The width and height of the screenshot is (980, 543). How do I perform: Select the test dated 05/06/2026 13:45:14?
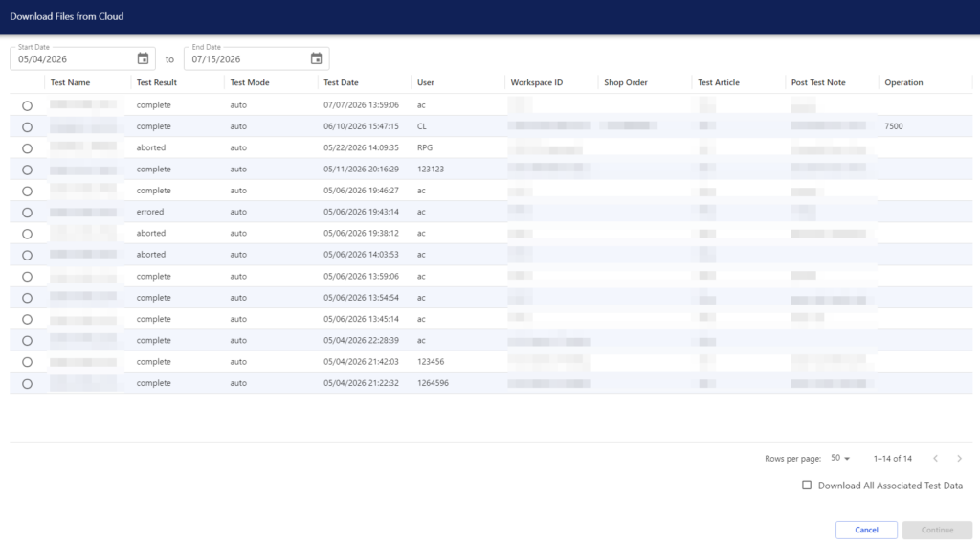point(27,319)
